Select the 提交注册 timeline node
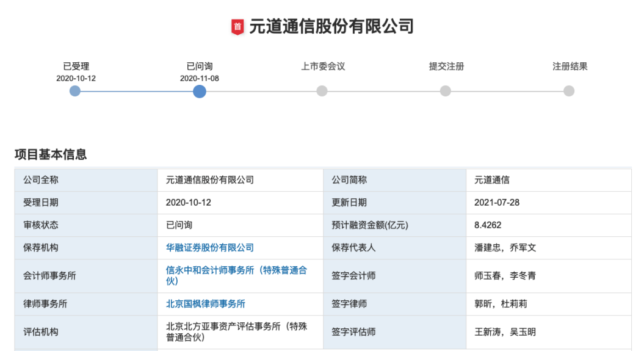 pyautogui.click(x=446, y=91)
